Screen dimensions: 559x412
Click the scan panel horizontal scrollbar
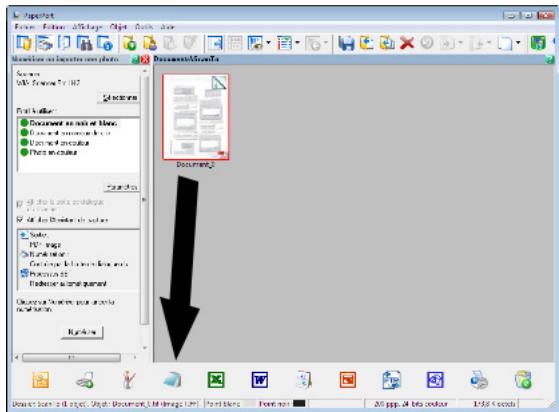click(x=71, y=357)
